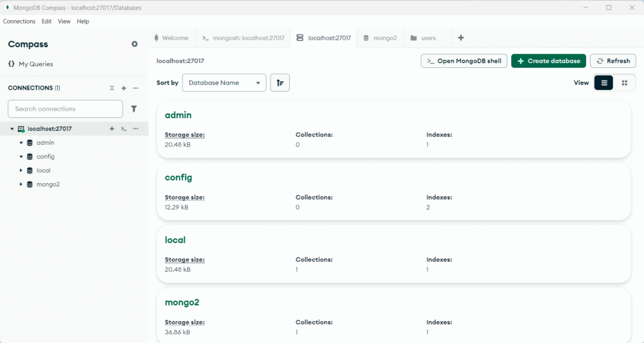Image resolution: width=644 pixels, height=343 pixels.
Task: Select admin in the sidebar tree
Action: click(45, 142)
